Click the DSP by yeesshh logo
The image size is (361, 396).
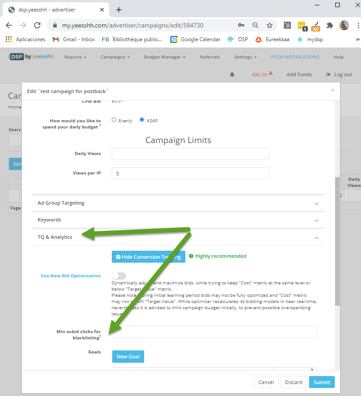31,57
